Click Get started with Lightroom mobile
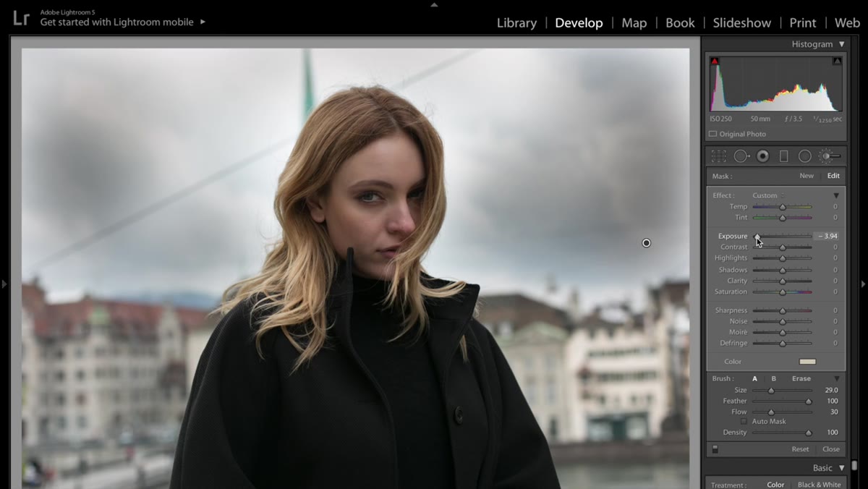868x489 pixels. pyautogui.click(x=116, y=22)
